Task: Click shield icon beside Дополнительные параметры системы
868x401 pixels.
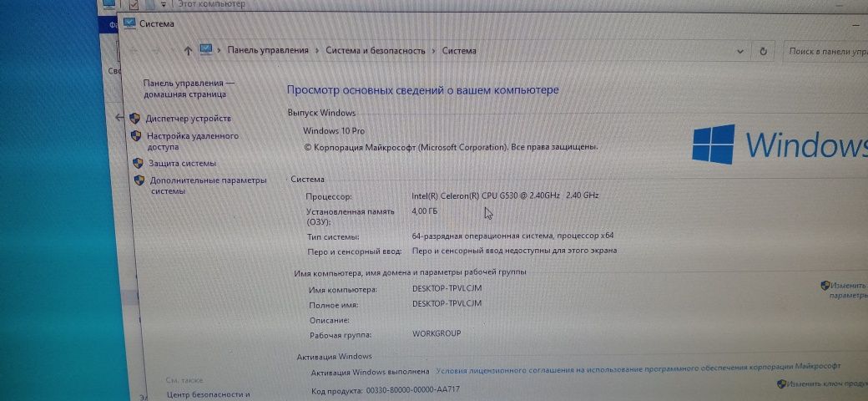Action: pyautogui.click(x=139, y=180)
